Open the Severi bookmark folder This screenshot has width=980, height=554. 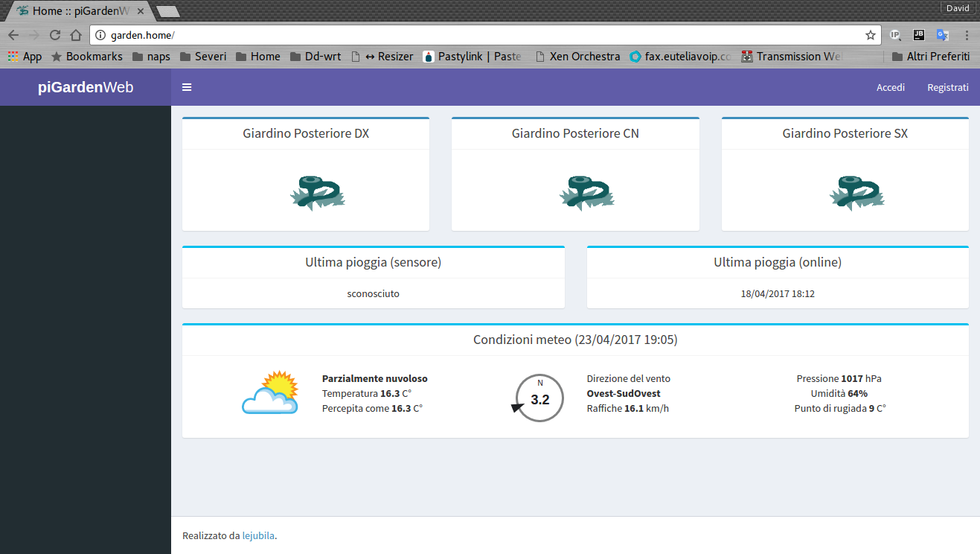click(x=203, y=57)
